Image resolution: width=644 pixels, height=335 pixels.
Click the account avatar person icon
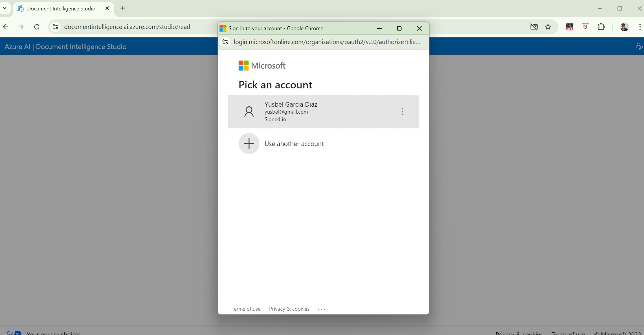click(x=249, y=112)
